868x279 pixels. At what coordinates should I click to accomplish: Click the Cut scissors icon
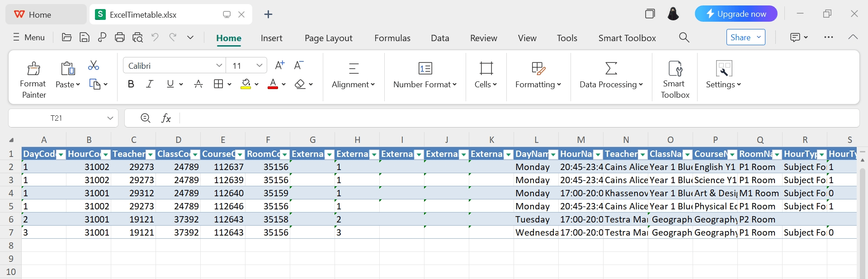click(x=94, y=66)
